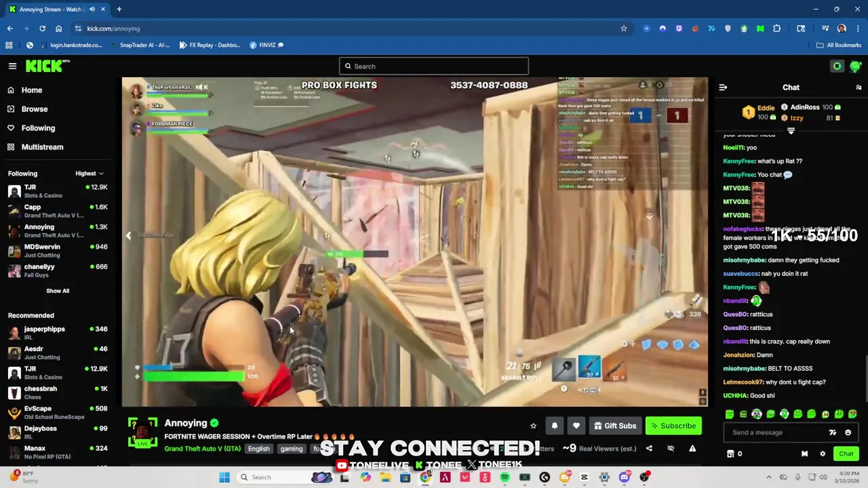The height and width of the screenshot is (488, 868).
Task: Open the green profile avatar in header
Action: pos(855,66)
